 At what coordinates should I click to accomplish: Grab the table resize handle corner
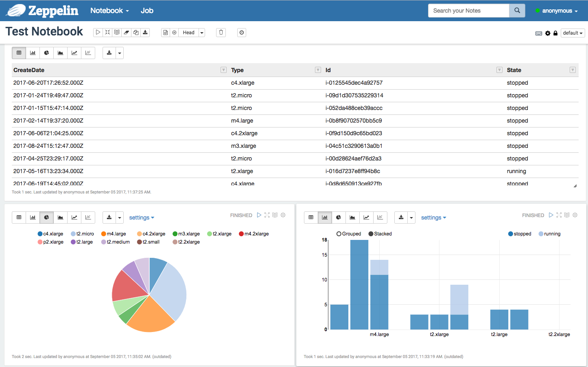pos(575,186)
